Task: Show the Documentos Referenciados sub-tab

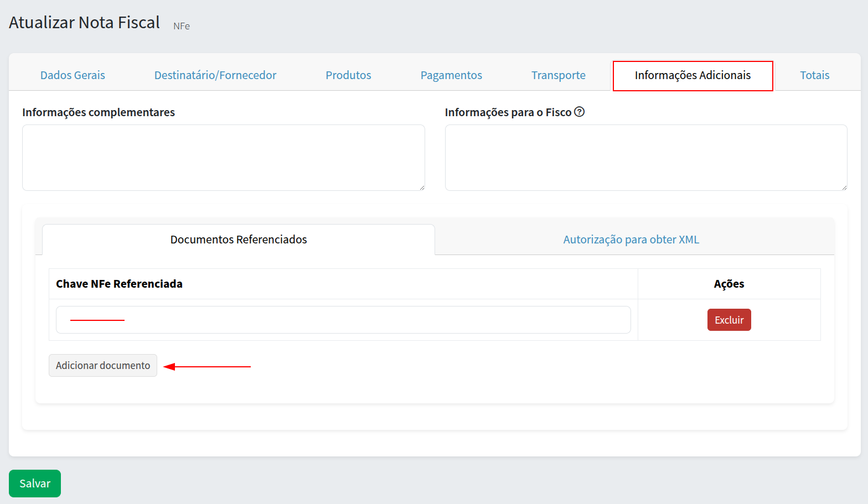Action: coord(239,240)
